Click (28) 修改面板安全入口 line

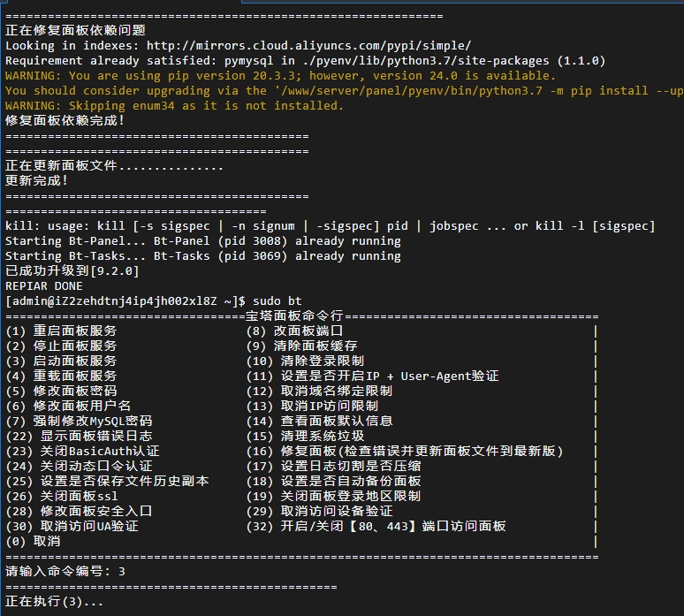(79, 512)
